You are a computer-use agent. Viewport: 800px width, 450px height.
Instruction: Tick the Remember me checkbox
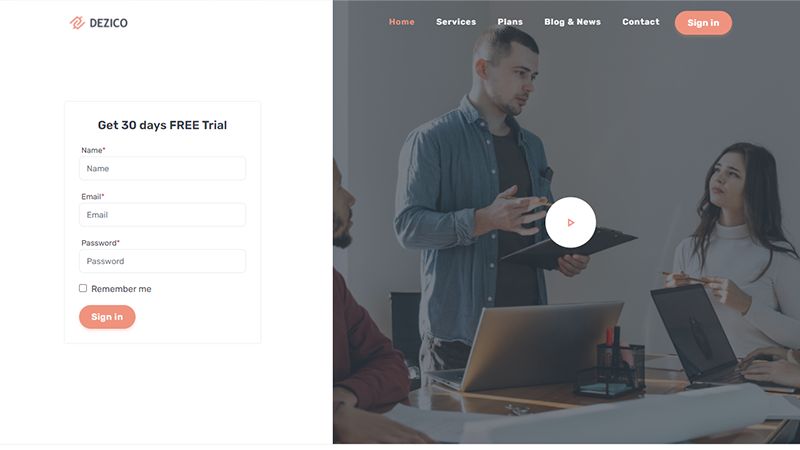click(x=83, y=288)
